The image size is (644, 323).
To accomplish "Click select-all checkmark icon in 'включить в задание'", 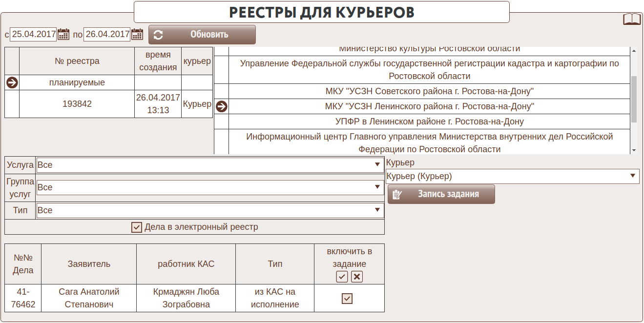I will tap(342, 277).
